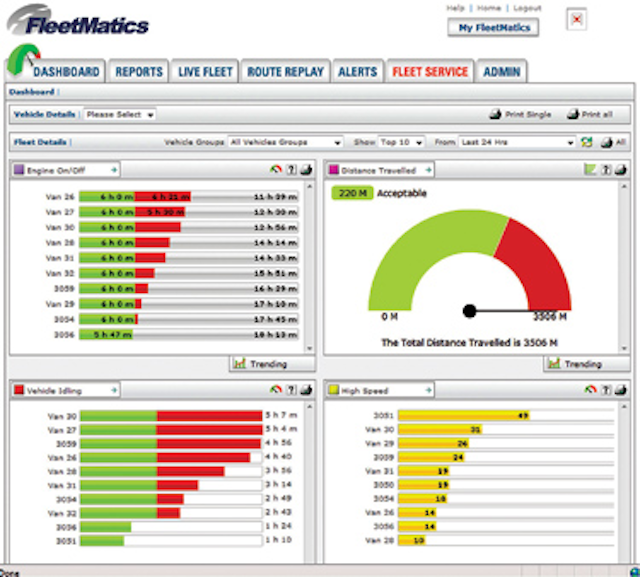The width and height of the screenshot is (640, 577).
Task: Click the Dashboard breadcrumb link
Action: click(32, 92)
